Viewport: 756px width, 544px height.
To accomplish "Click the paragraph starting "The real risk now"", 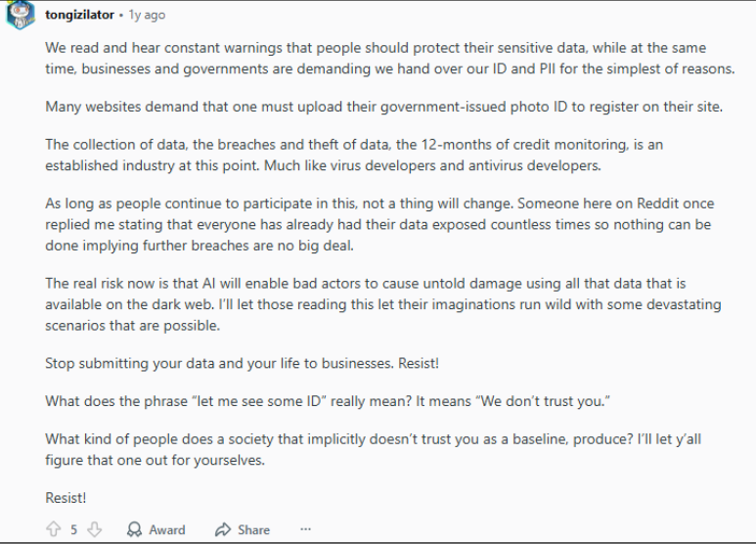I will tap(381, 304).
